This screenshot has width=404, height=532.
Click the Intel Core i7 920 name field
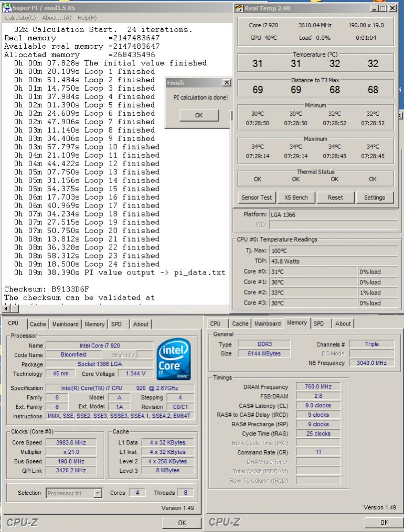[100, 345]
